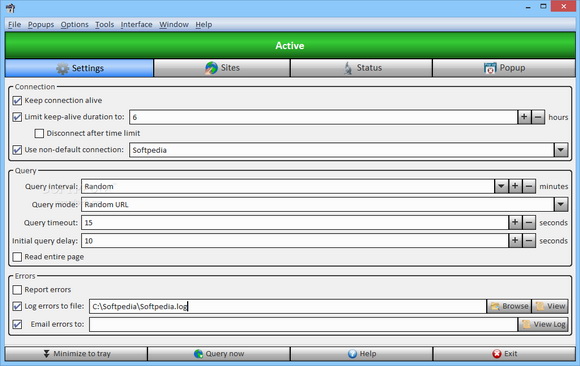580x366 pixels.
Task: Toggle Use non-default connection checkbox
Action: pos(17,150)
